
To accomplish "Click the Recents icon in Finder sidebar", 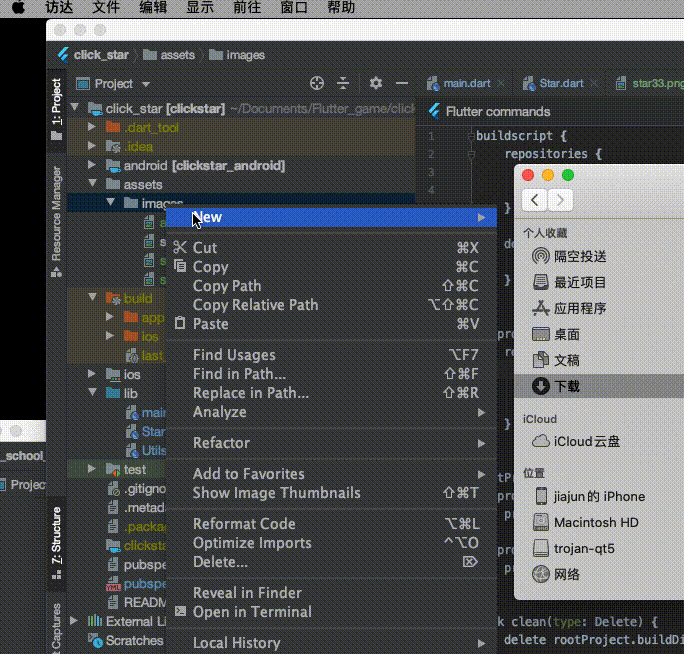I will [540, 282].
